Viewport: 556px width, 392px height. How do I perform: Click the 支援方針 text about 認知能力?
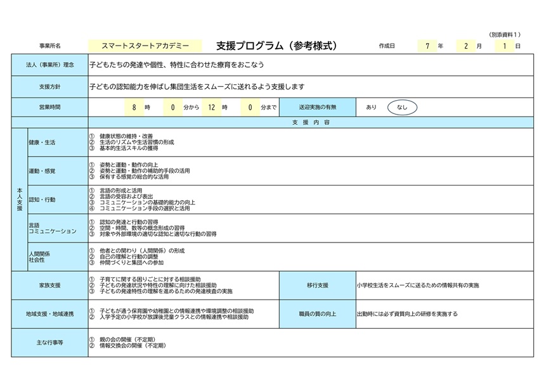(x=197, y=87)
